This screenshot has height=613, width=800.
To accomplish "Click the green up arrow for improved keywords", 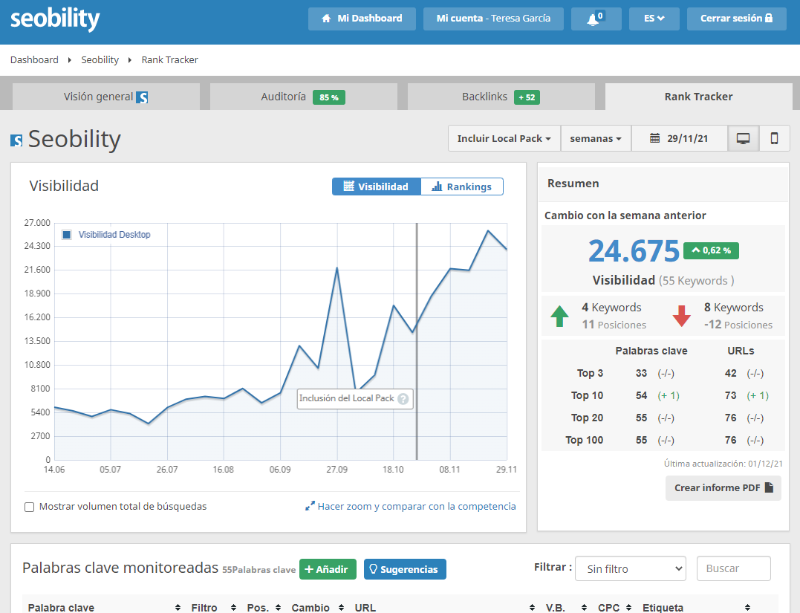I will 560,316.
